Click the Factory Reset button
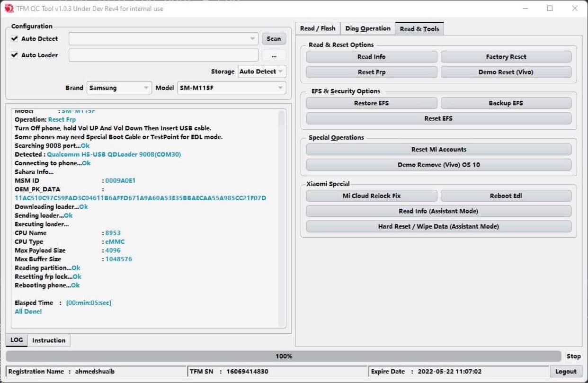The image size is (588, 383). point(506,57)
